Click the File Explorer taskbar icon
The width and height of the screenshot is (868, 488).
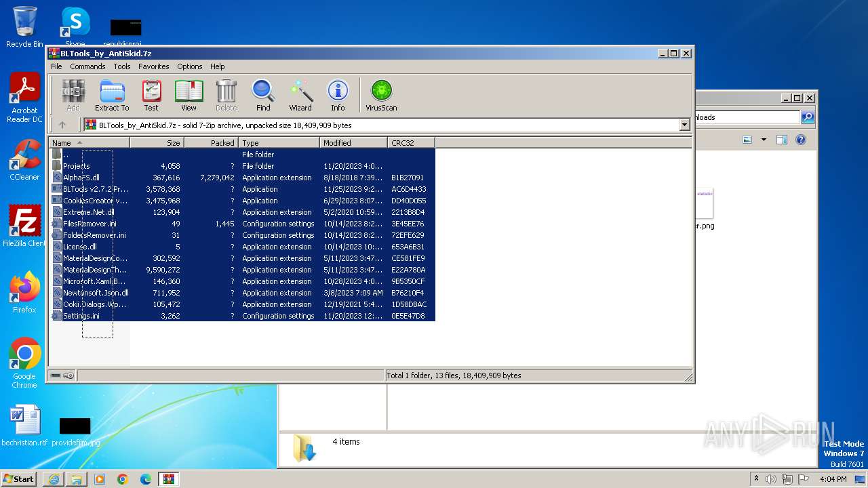pyautogui.click(x=77, y=479)
